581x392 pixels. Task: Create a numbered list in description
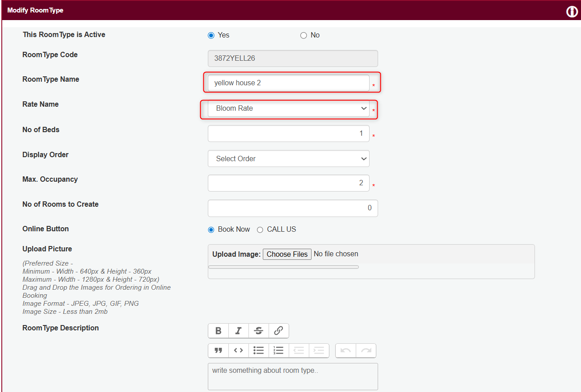click(278, 350)
